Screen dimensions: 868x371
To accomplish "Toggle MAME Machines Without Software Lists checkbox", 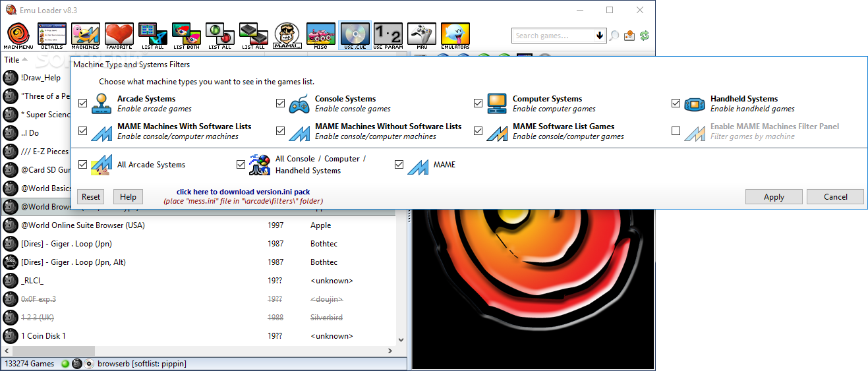I will tap(280, 131).
